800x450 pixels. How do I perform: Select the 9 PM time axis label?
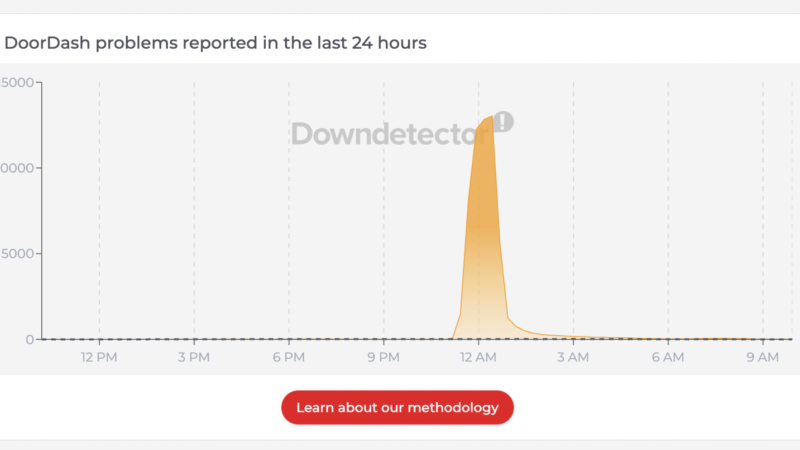point(384,357)
